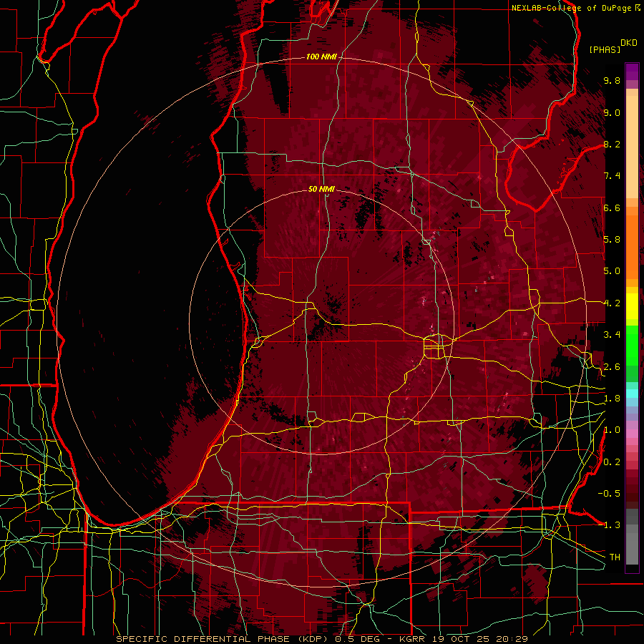Click the 50 NMI range ring label
644x644 pixels.
(x=321, y=189)
